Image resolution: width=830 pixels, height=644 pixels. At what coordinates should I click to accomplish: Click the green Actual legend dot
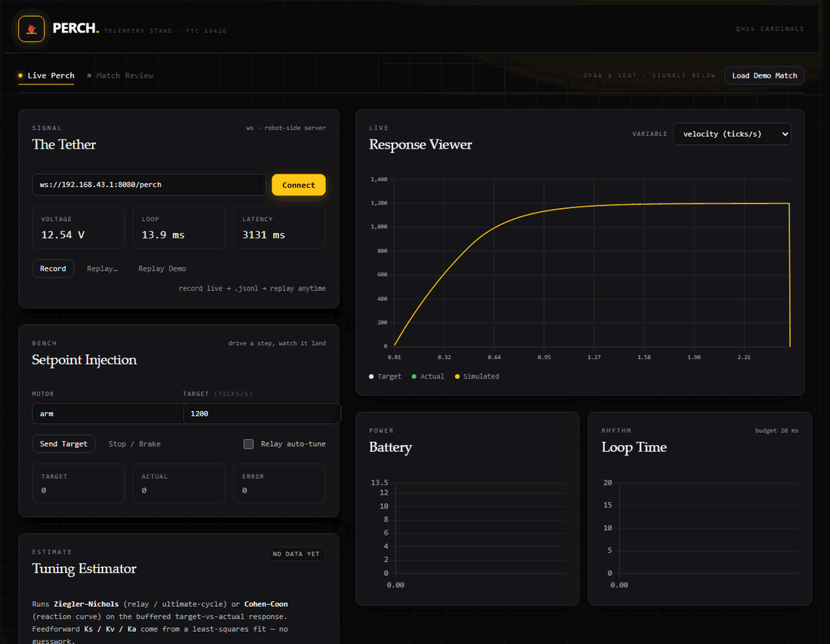pos(414,376)
